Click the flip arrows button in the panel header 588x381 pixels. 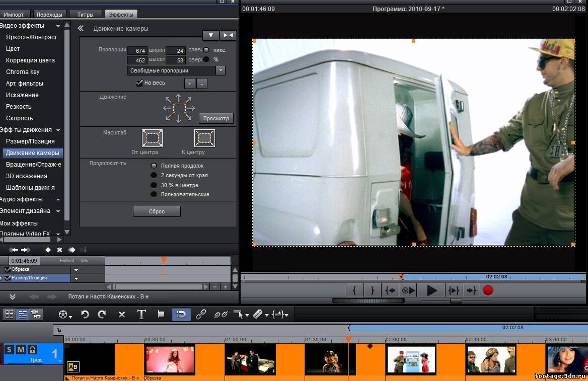228,35
